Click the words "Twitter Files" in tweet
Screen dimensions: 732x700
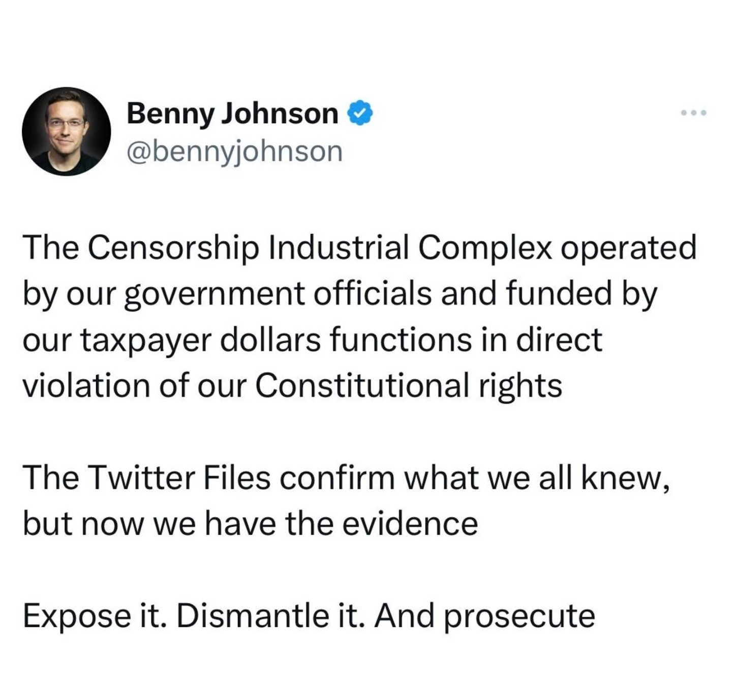[179, 478]
